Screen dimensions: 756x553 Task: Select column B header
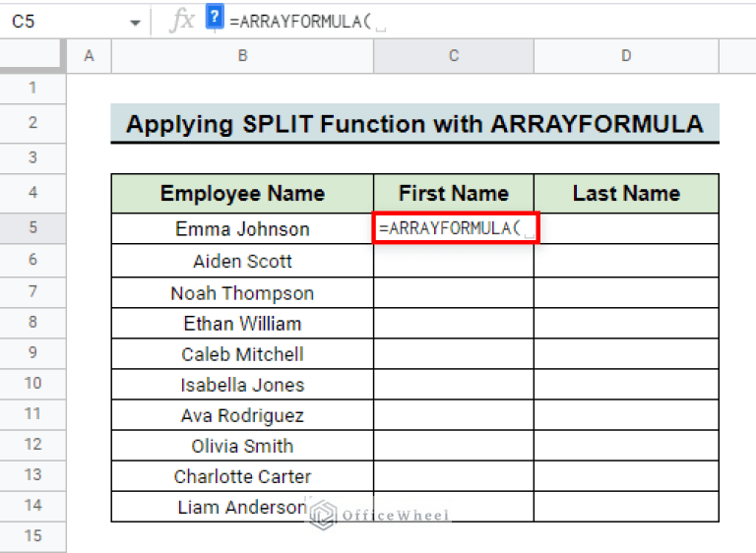click(242, 56)
